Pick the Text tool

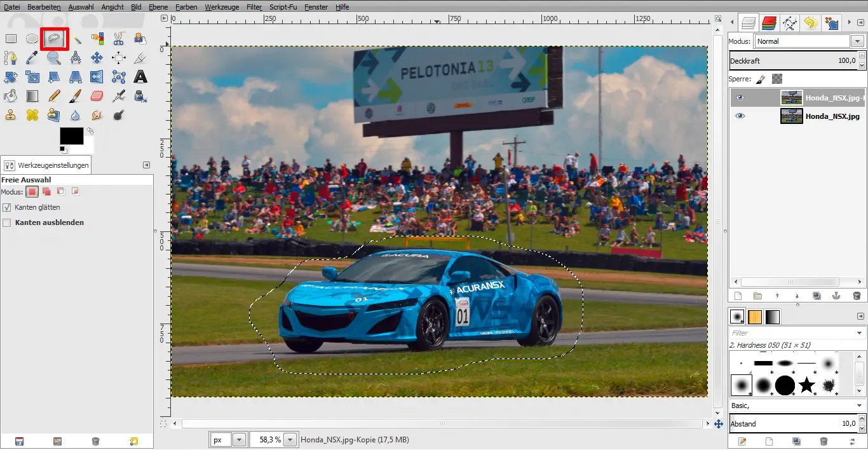tap(140, 77)
